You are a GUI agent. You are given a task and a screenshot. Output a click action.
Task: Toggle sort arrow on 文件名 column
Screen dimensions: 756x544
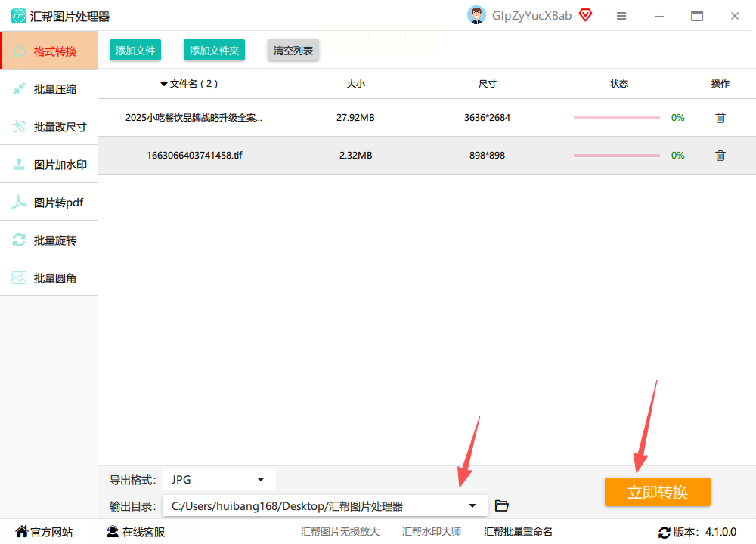164,85
